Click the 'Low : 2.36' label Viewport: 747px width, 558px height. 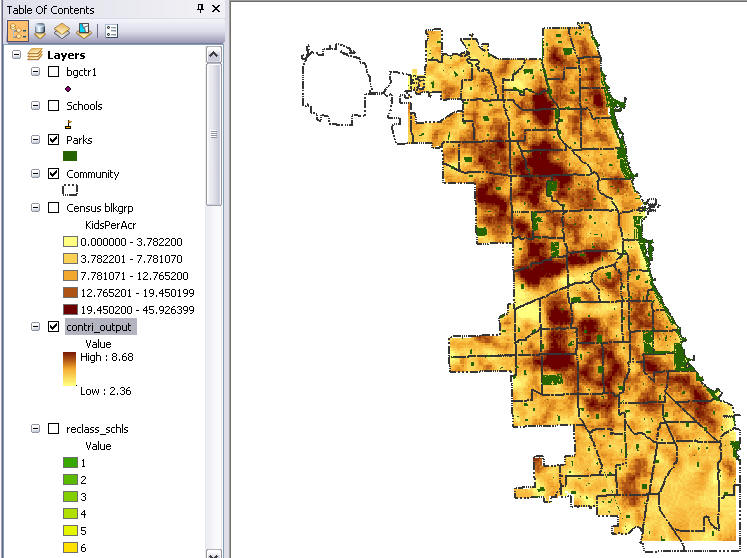pyautogui.click(x=106, y=391)
